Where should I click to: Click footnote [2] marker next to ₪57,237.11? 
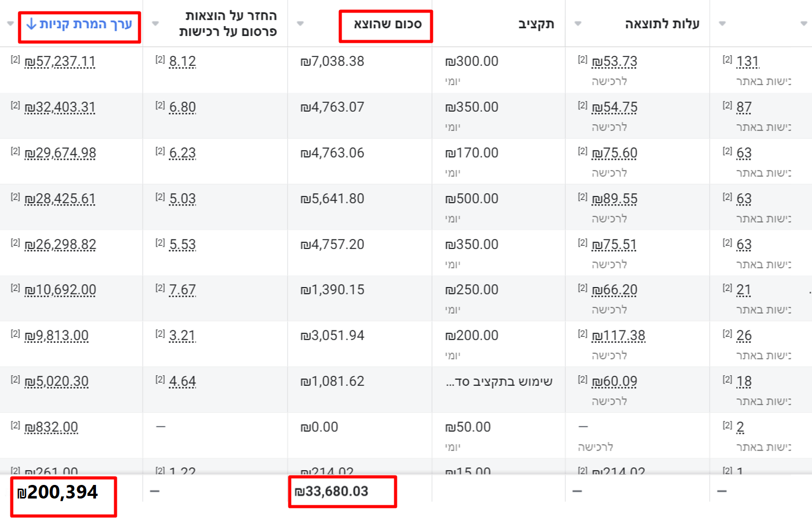(15, 60)
